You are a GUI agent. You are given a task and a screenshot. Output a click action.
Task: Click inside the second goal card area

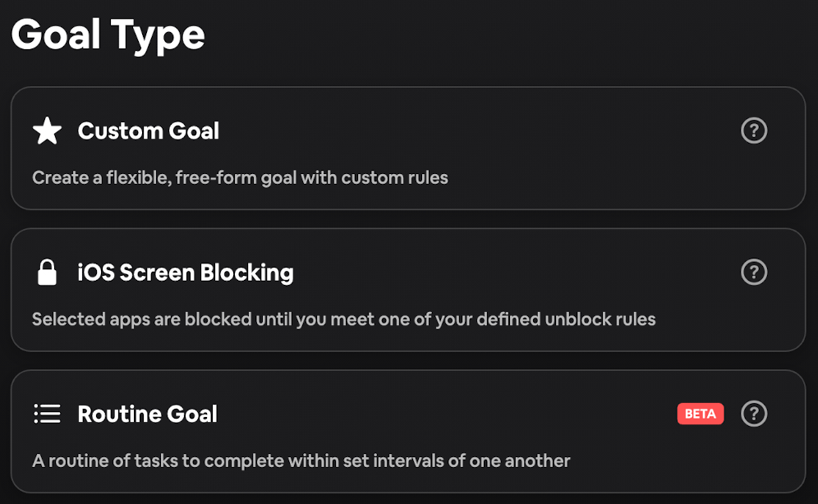tap(408, 290)
